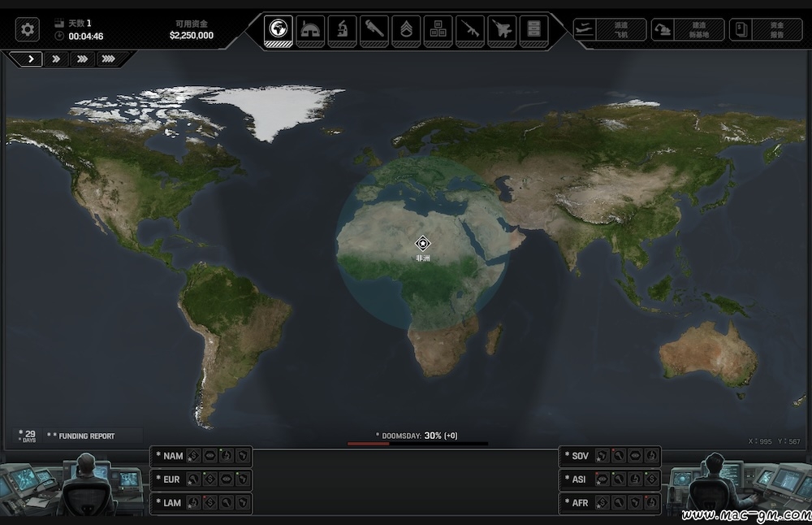
Task: Click LAM shield icon
Action: pyautogui.click(x=243, y=502)
